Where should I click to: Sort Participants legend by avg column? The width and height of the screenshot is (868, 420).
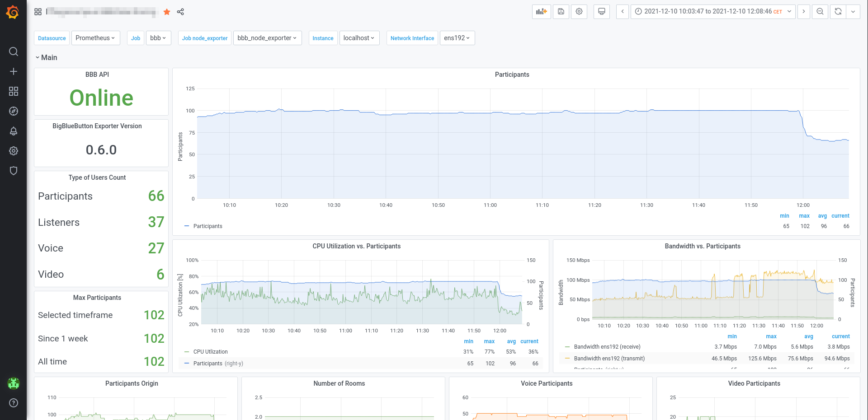[822, 216]
